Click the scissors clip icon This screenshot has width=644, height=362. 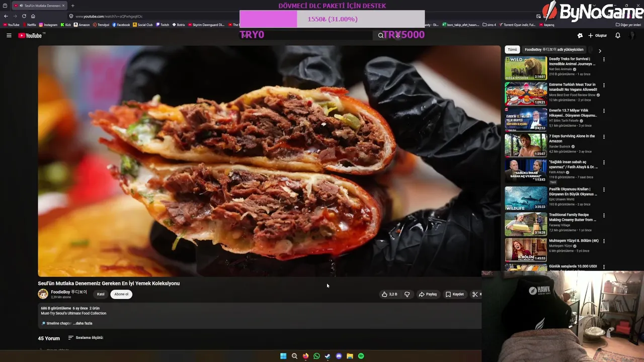pos(475,294)
